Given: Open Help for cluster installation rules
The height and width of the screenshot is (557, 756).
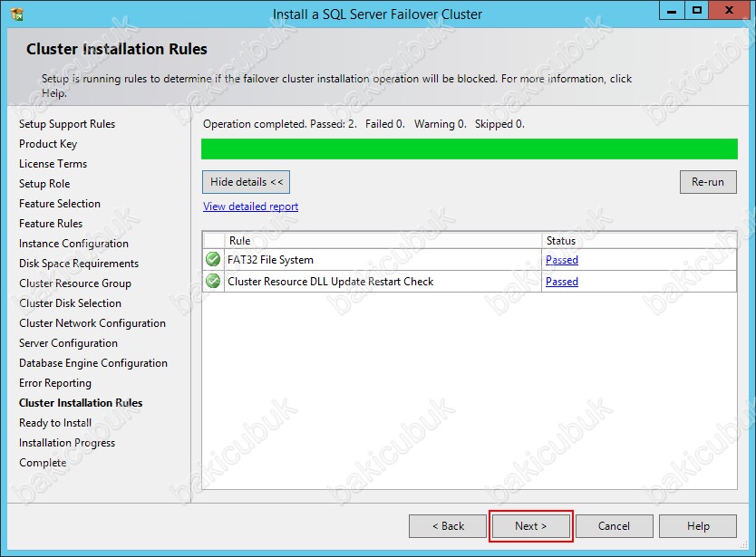Looking at the screenshot, I should coord(698,525).
